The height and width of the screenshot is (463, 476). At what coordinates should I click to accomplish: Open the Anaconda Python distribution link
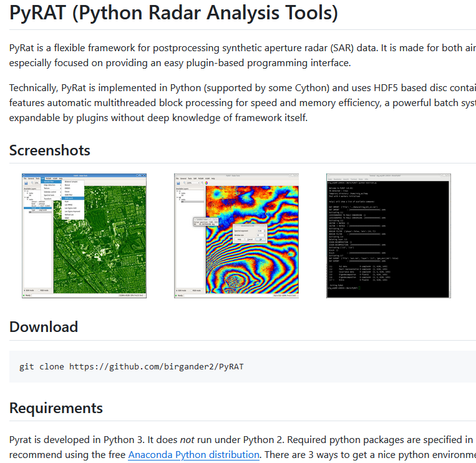coord(193,454)
